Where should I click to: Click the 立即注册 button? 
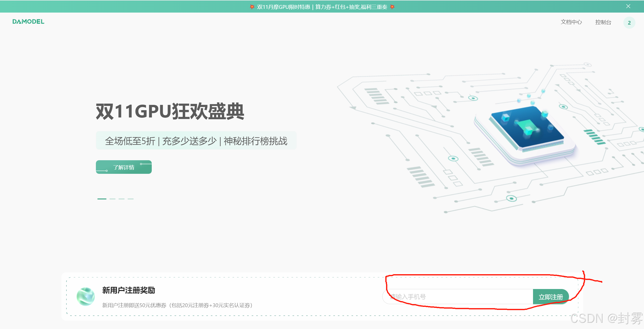(x=550, y=297)
